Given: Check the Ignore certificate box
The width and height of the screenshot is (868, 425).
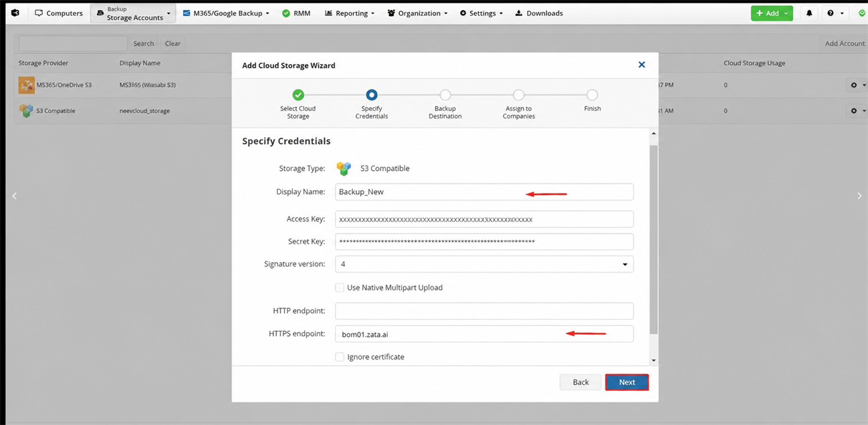Looking at the screenshot, I should (x=340, y=357).
